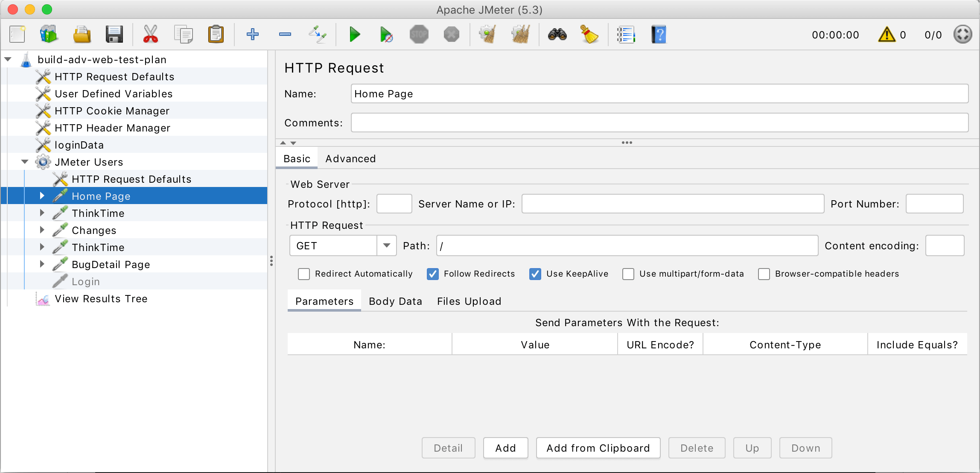Click the Start test plan Run icon
This screenshot has height=473, width=980.
(354, 34)
